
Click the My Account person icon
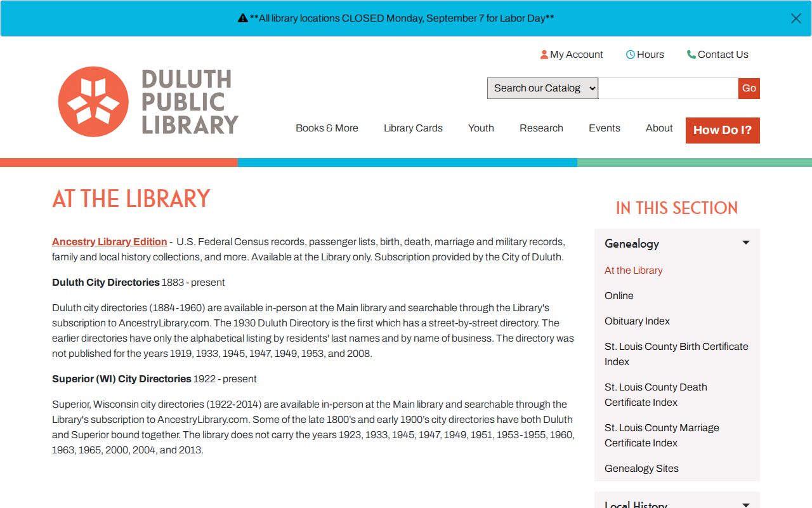544,55
